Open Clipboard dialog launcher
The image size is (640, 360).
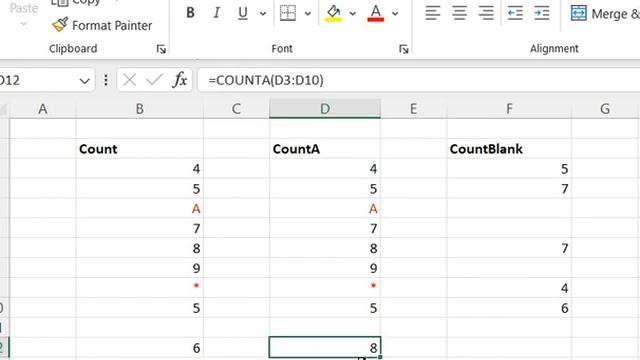(161, 49)
